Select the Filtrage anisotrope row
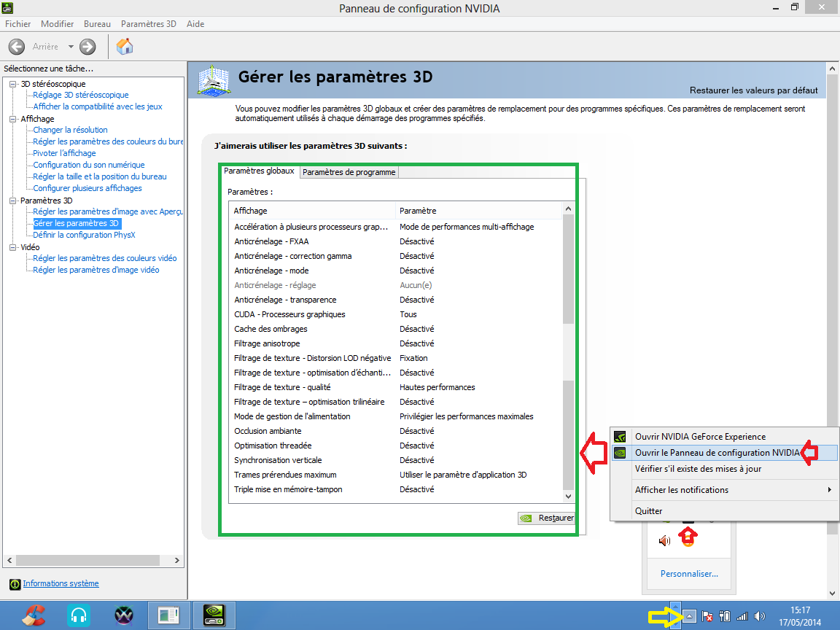Image resolution: width=840 pixels, height=630 pixels. point(396,343)
